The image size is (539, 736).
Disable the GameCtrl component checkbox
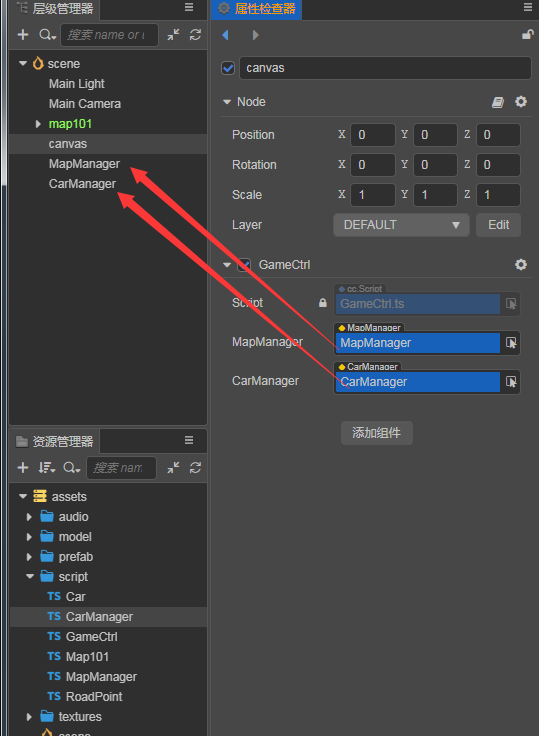tap(244, 265)
